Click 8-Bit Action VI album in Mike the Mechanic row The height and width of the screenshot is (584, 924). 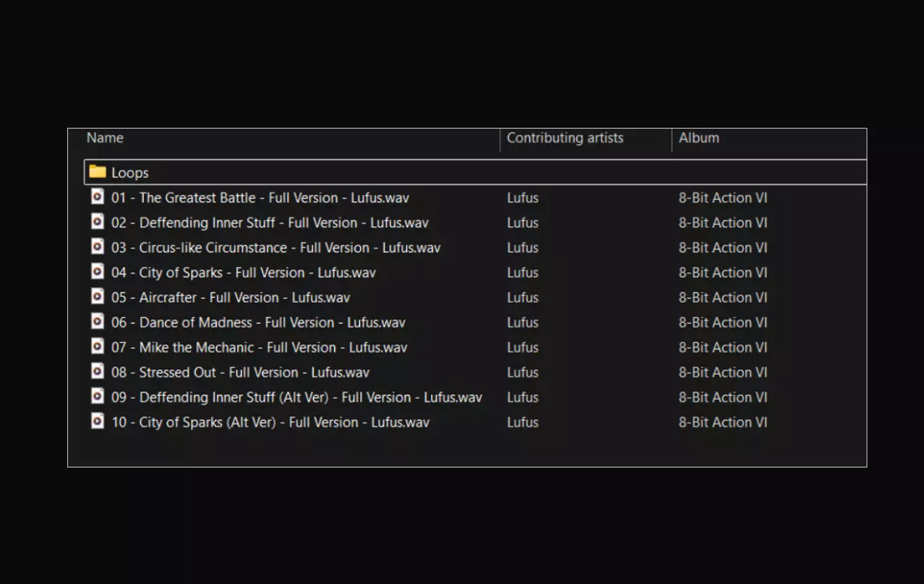[723, 347]
